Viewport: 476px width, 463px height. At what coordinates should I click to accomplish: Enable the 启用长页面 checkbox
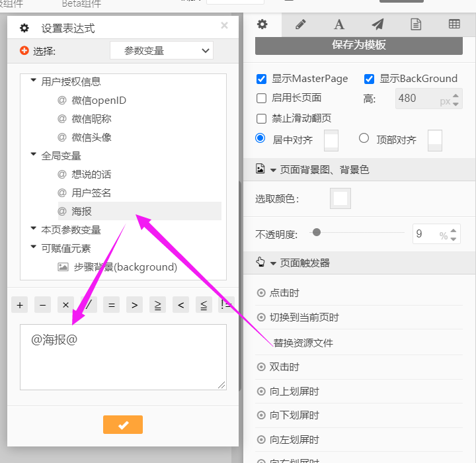[x=262, y=98]
